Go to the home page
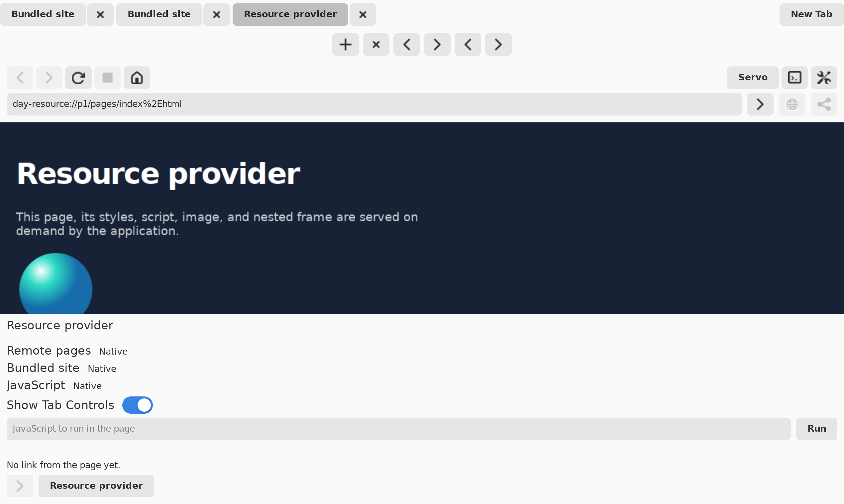This screenshot has width=844, height=504. 137,78
